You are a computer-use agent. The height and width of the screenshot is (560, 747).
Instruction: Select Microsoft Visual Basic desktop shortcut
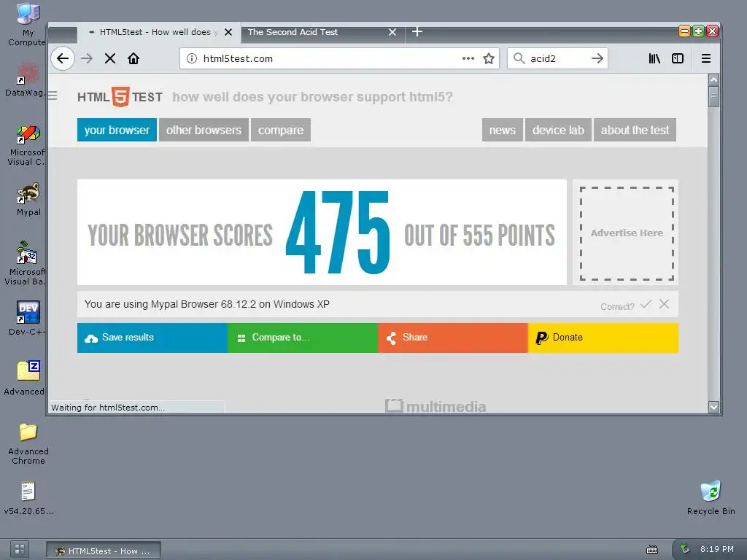click(x=26, y=263)
